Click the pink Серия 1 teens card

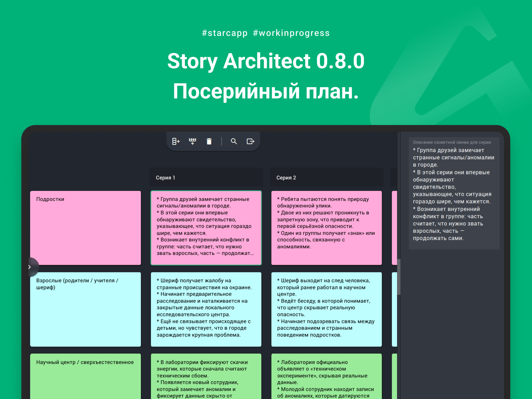tap(206, 228)
